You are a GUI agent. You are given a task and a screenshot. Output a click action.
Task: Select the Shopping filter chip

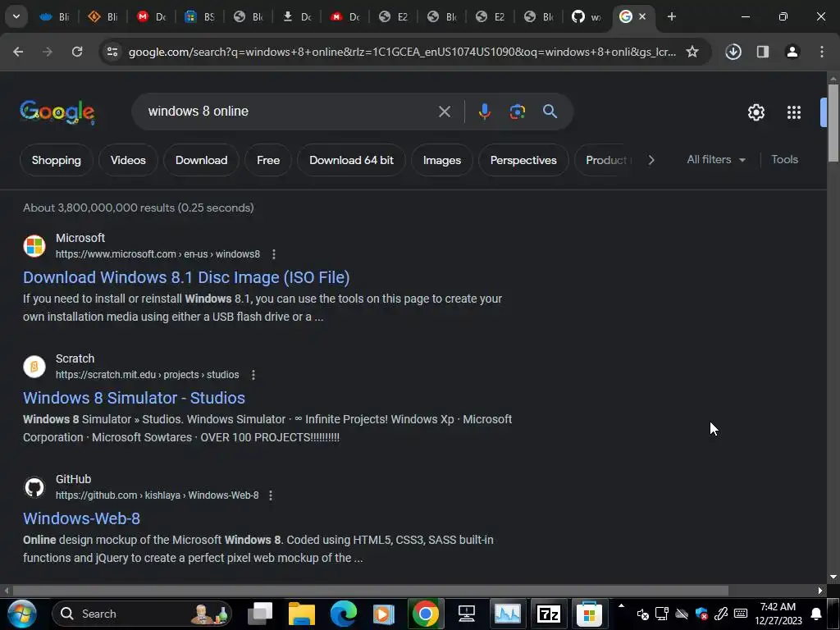coord(57,160)
